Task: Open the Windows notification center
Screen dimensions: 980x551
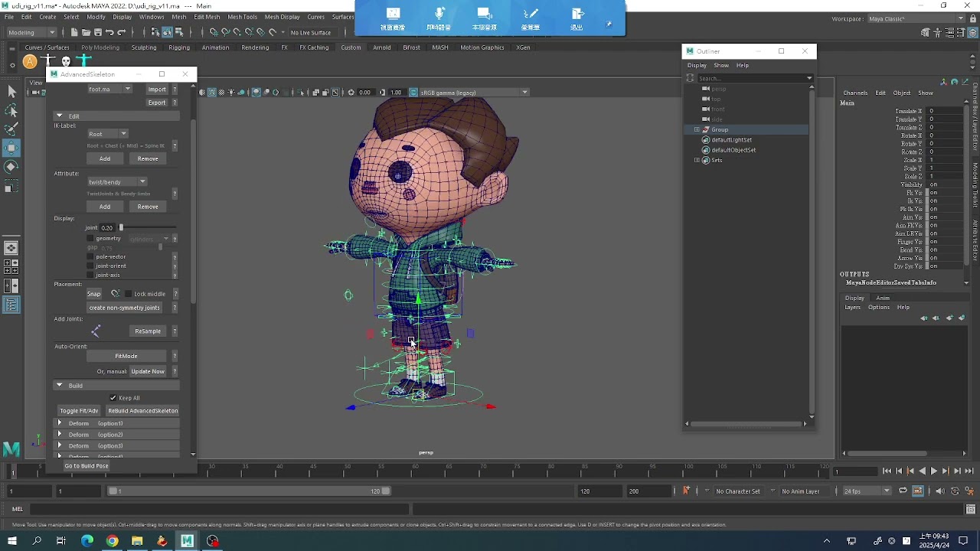Action: click(964, 541)
